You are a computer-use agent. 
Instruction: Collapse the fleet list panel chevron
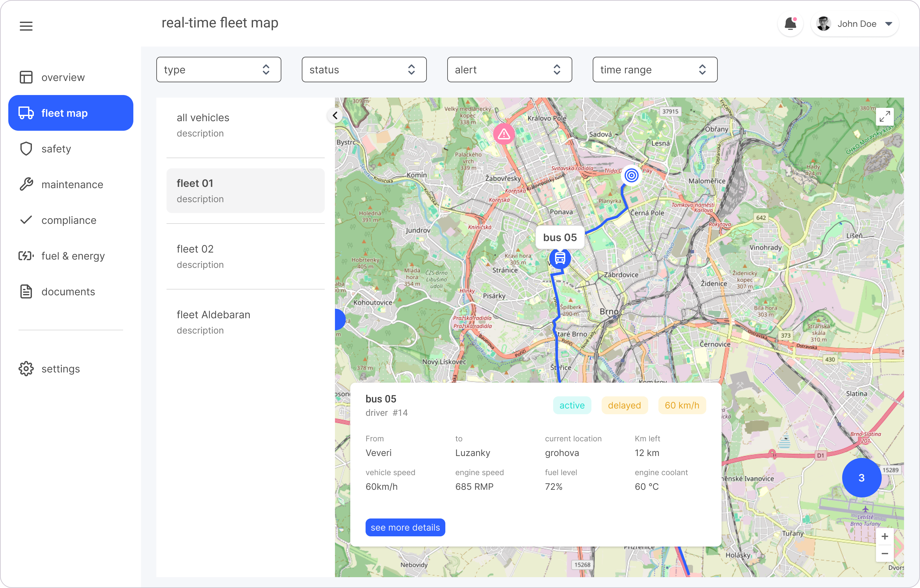click(x=335, y=115)
